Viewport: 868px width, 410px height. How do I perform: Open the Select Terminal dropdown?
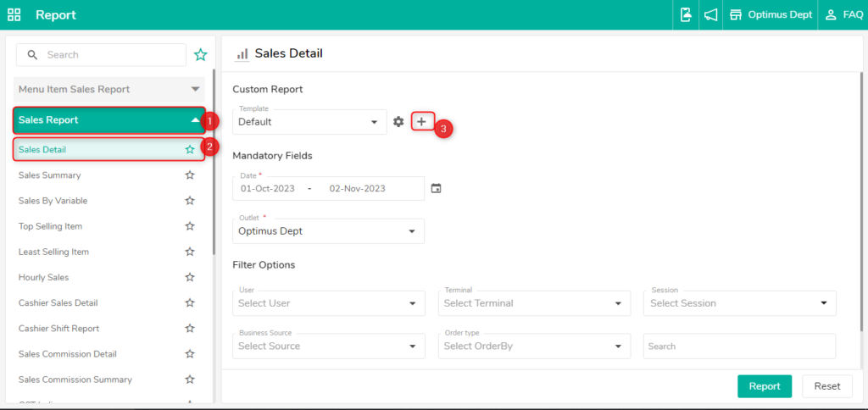tap(534, 303)
